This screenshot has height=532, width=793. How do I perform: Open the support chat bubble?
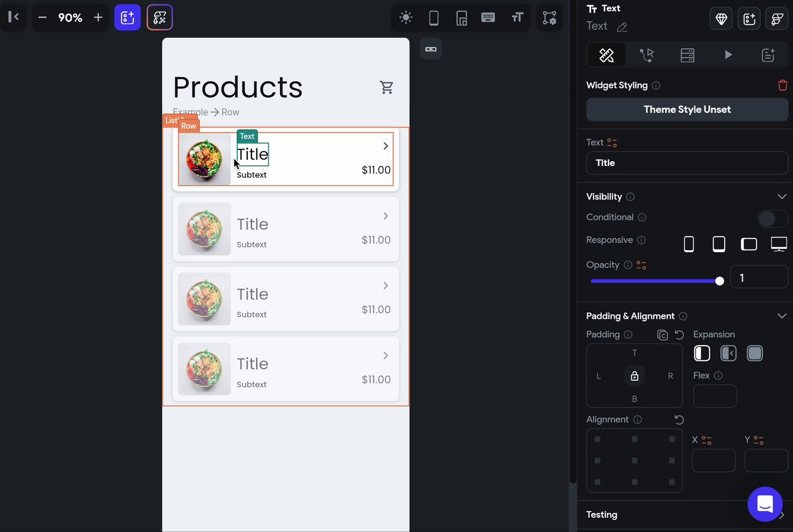[765, 504]
